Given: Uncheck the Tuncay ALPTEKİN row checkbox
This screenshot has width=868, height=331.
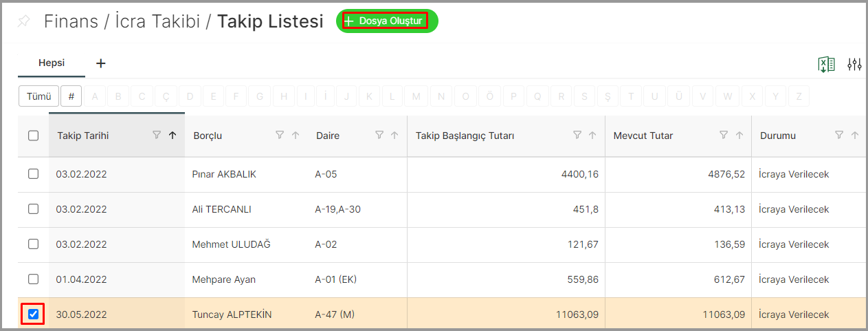Looking at the screenshot, I should pyautogui.click(x=33, y=314).
